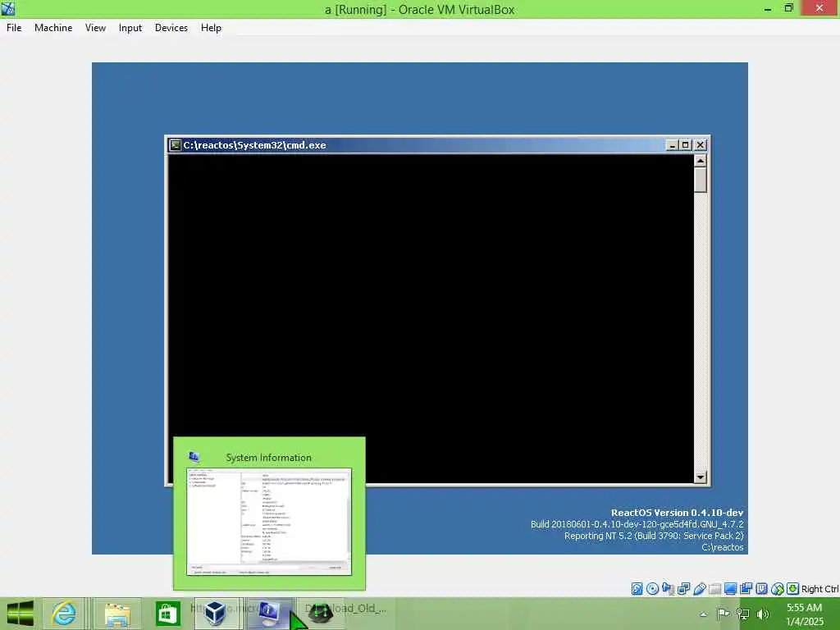The image size is (840, 630).
Task: Minimize the cmd.exe window in ReactOS
Action: click(672, 145)
